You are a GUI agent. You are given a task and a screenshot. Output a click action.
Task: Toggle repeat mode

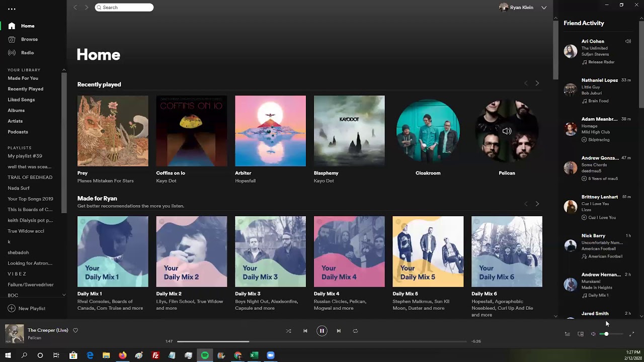coord(355,331)
